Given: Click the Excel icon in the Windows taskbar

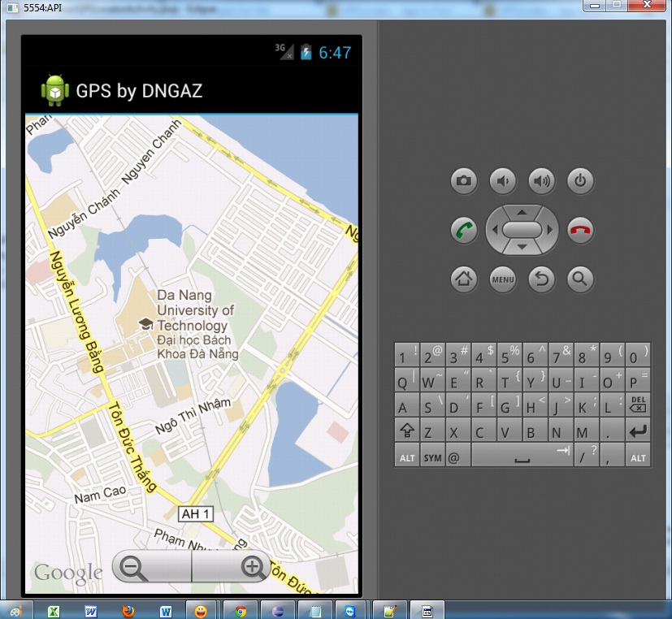Looking at the screenshot, I should click(54, 610).
